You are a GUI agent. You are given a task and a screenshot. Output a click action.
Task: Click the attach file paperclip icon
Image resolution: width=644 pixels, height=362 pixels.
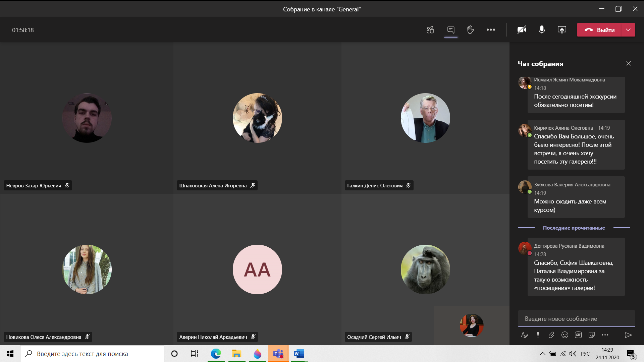point(551,335)
